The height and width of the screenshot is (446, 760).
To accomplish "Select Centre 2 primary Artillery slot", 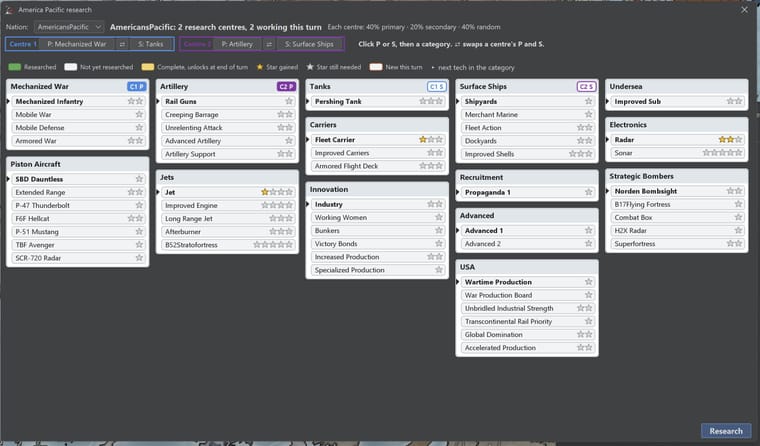I will 237,44.
